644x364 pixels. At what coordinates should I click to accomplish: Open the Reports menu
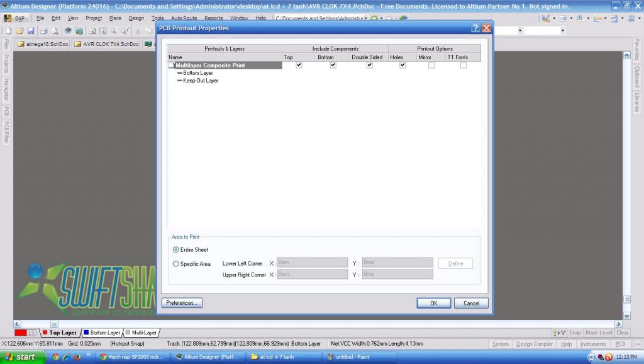(x=214, y=18)
